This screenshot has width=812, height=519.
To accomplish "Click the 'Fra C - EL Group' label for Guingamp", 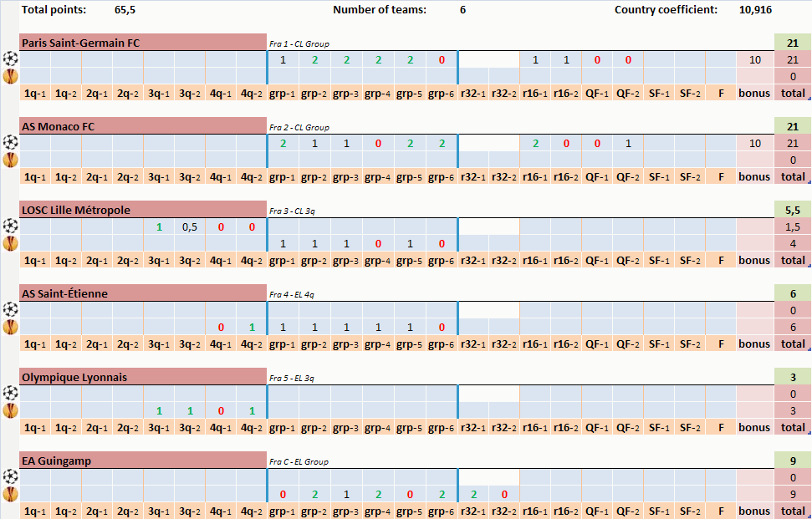I will pyautogui.click(x=299, y=461).
